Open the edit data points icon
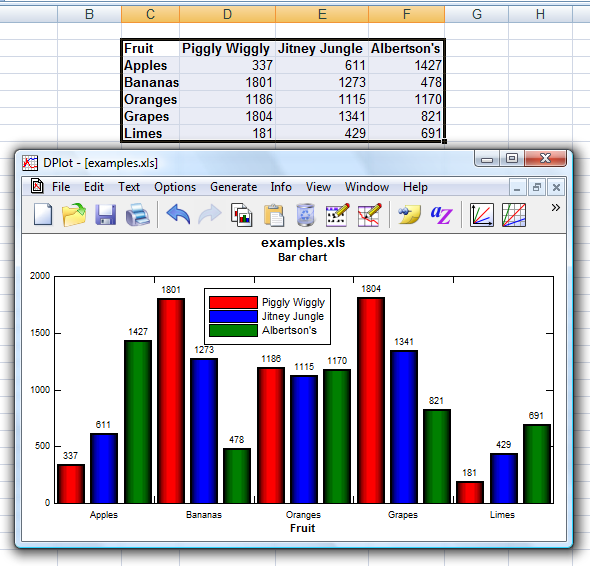 point(338,215)
